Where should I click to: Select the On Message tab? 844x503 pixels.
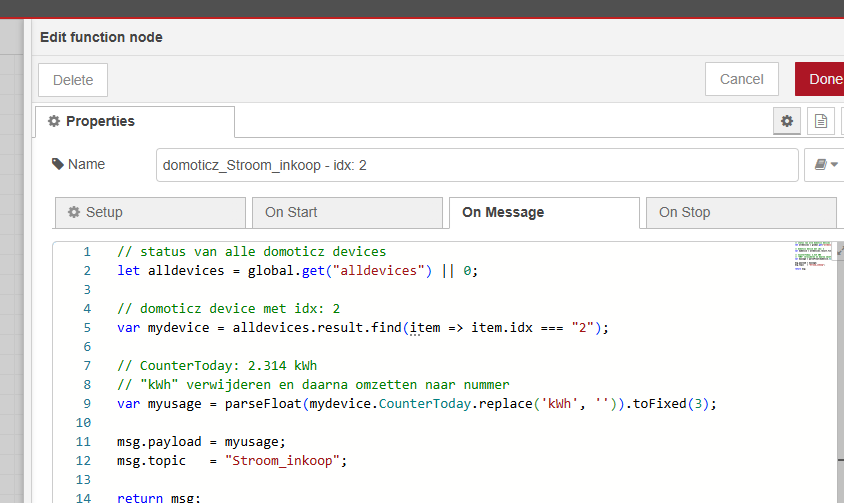click(x=543, y=212)
